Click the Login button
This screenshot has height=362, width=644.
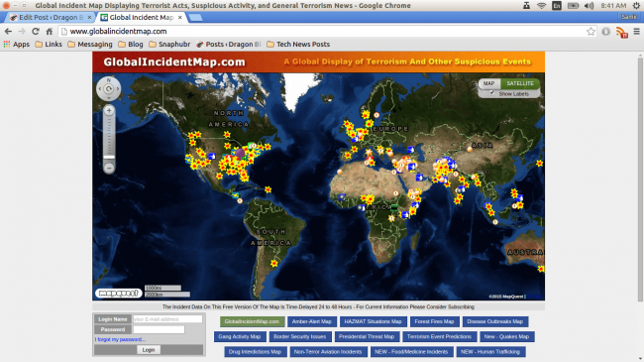point(149,350)
